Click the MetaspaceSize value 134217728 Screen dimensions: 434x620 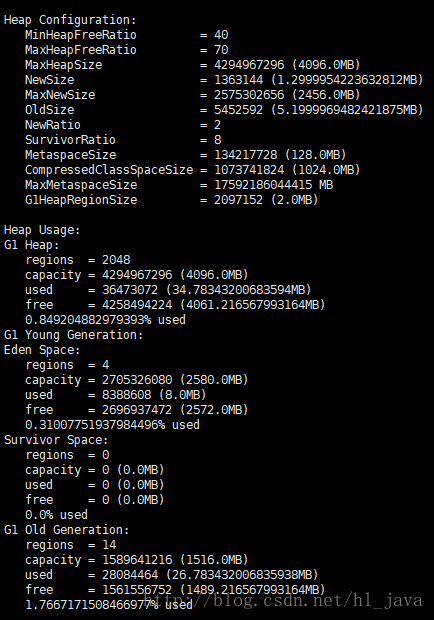click(245, 155)
